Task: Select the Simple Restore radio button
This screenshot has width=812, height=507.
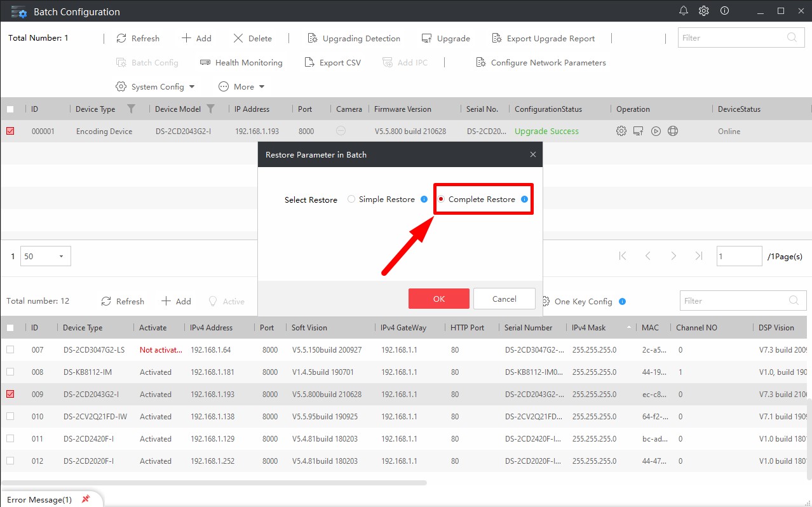Action: coord(351,199)
